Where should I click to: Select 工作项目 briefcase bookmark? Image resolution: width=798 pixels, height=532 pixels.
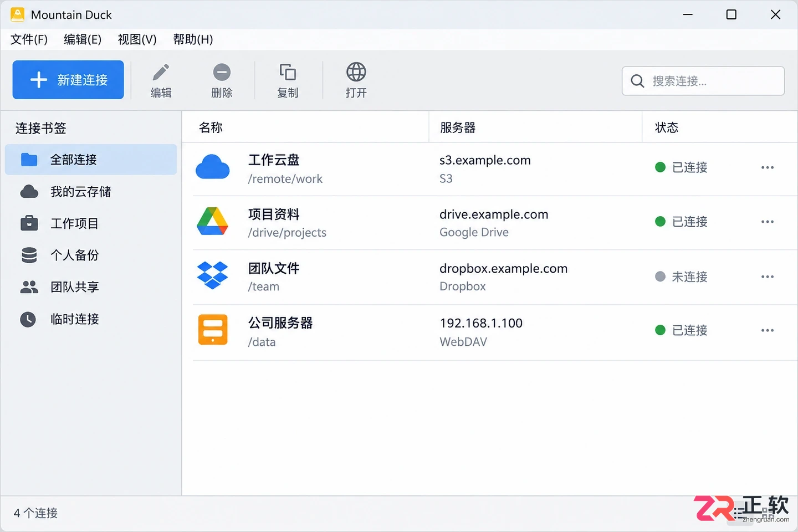[x=91, y=223]
